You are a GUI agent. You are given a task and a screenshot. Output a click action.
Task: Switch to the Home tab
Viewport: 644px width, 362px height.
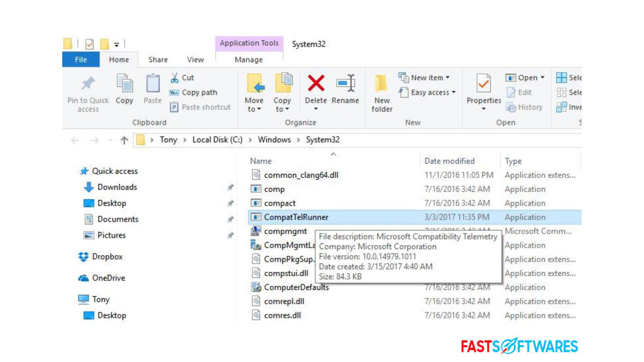(x=119, y=60)
